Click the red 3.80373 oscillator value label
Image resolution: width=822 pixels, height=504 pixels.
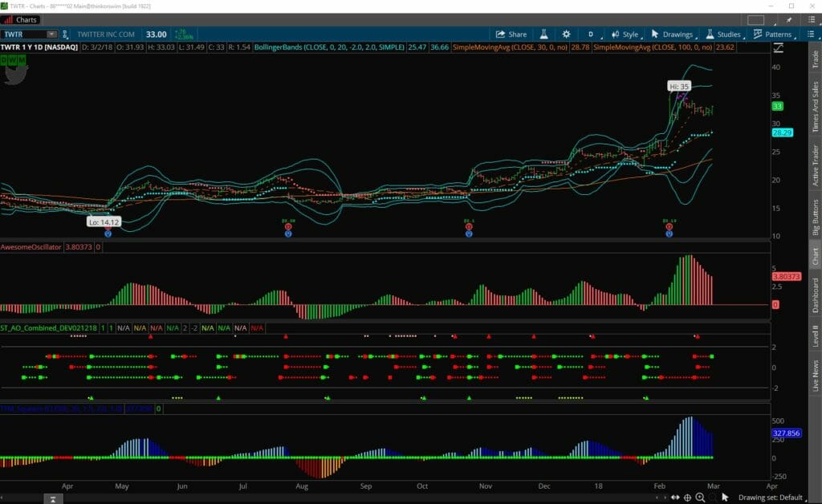pyautogui.click(x=787, y=277)
